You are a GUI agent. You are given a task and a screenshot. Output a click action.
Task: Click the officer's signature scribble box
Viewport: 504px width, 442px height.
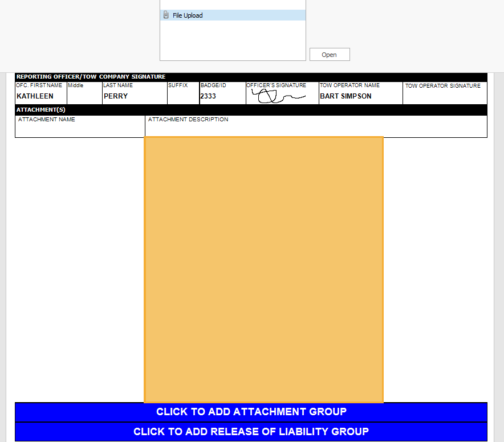pos(282,97)
